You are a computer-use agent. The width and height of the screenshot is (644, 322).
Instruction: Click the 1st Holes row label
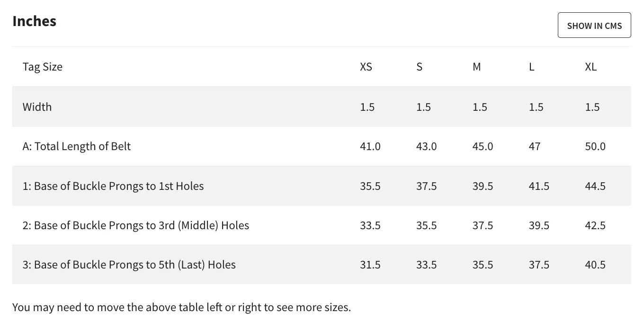pos(113,186)
